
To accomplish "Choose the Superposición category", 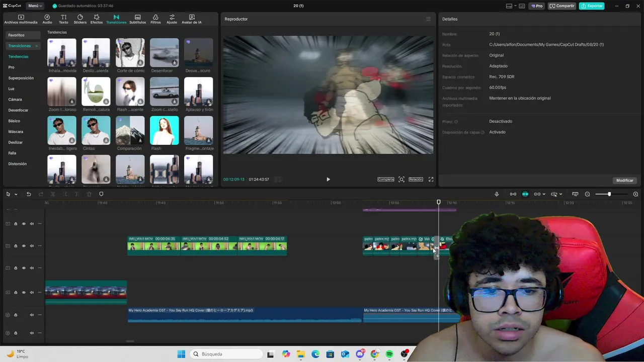I will (21, 78).
